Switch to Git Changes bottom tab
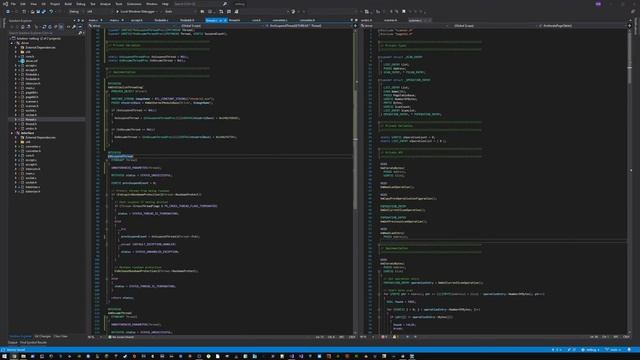 pos(43,337)
